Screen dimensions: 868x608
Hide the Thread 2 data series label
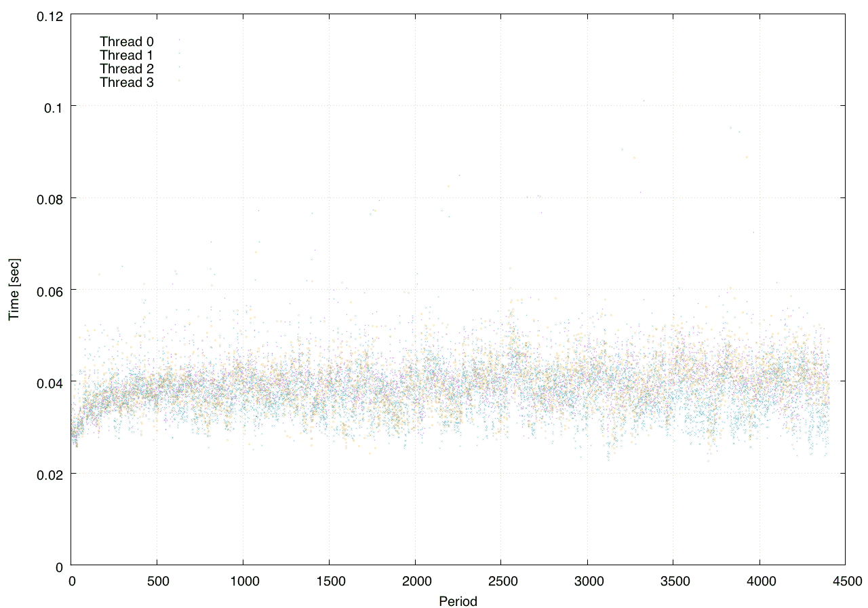pyautogui.click(x=127, y=69)
